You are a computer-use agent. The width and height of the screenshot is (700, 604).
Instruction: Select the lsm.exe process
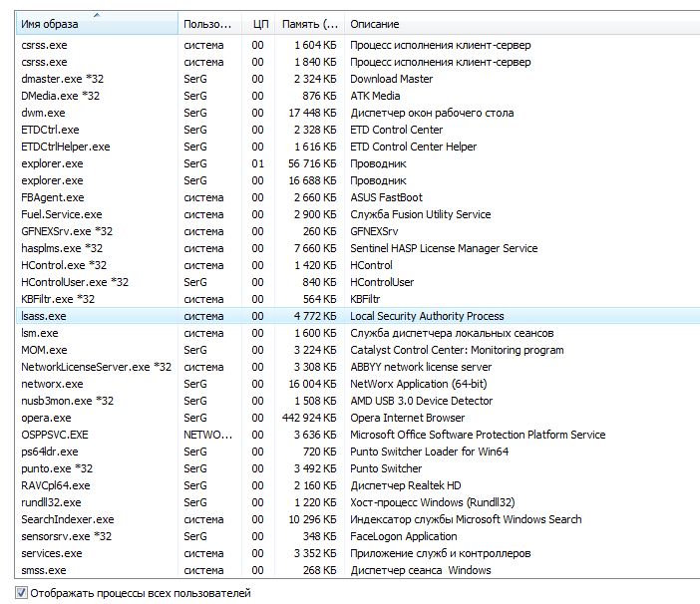coord(358,333)
